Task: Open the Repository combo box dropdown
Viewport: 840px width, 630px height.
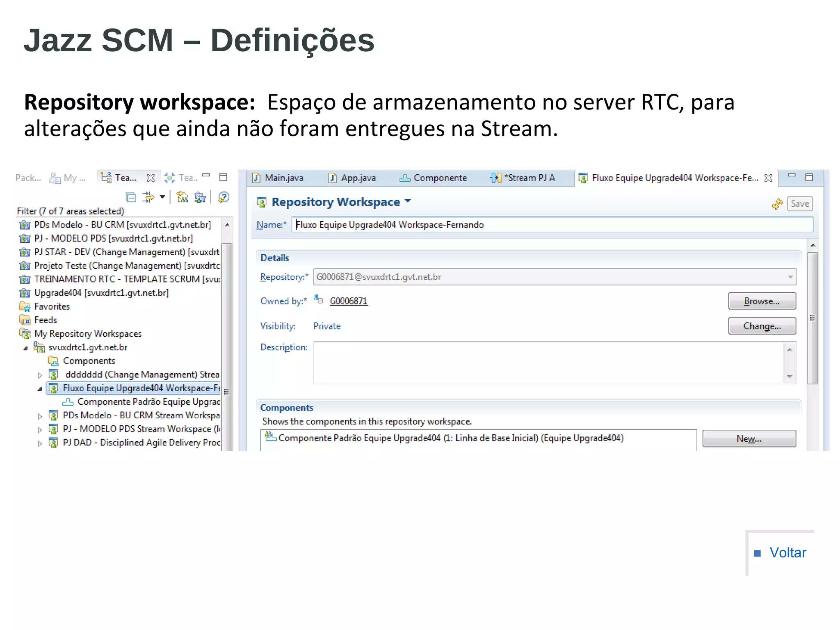Action: [x=790, y=277]
